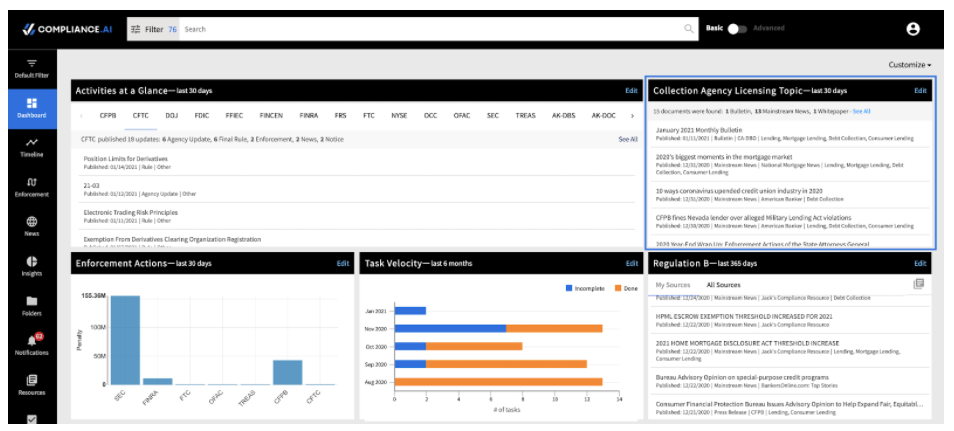Select the FTC agency tab
This screenshot has width=954, height=431.
369,115
